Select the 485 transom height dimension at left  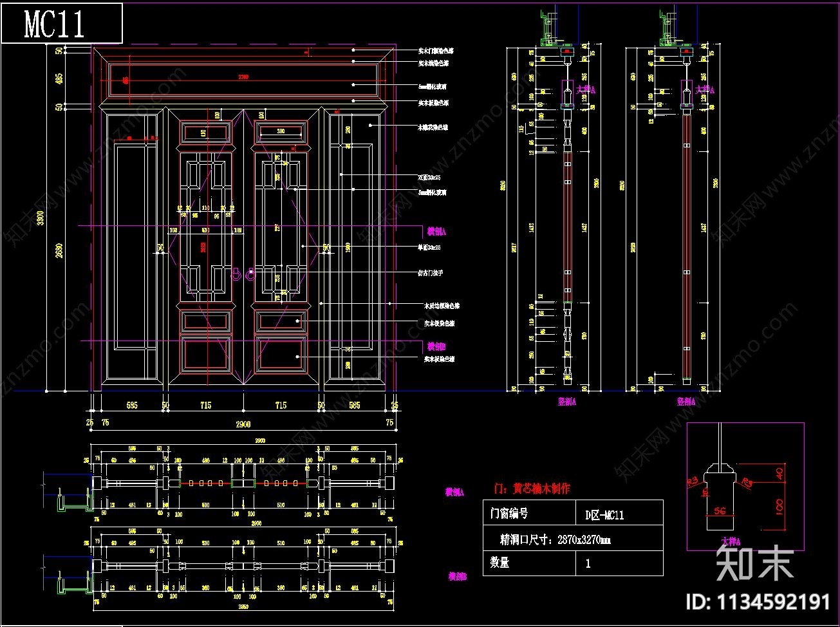60,79
